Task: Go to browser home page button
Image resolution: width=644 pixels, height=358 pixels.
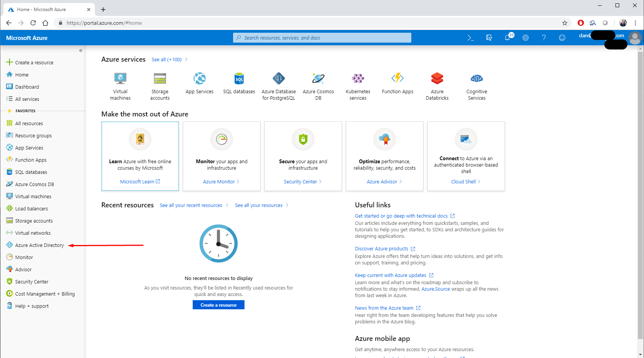Action: coord(45,23)
